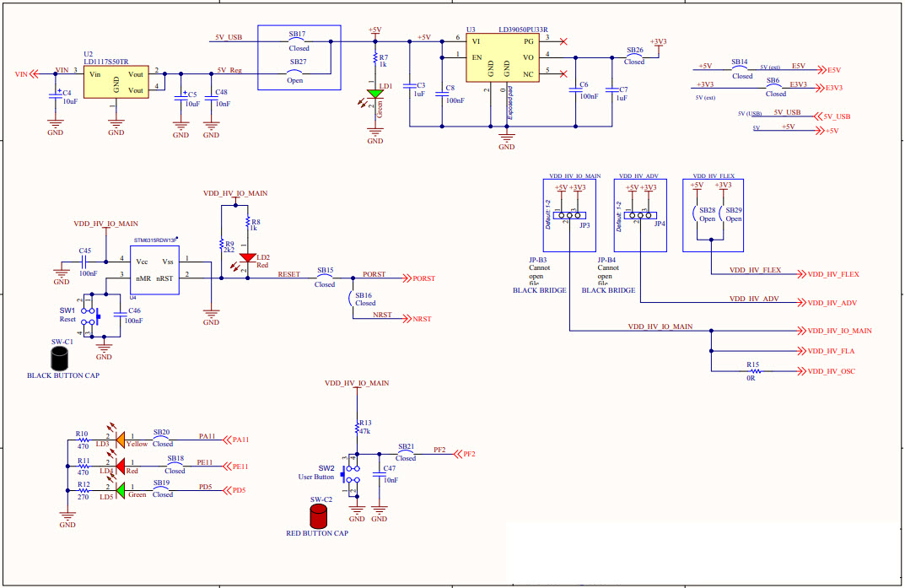Screen dimensions: 905x588
Task: Click the STM6315RDW13F supervisor U4 symbol
Action: click(x=154, y=270)
